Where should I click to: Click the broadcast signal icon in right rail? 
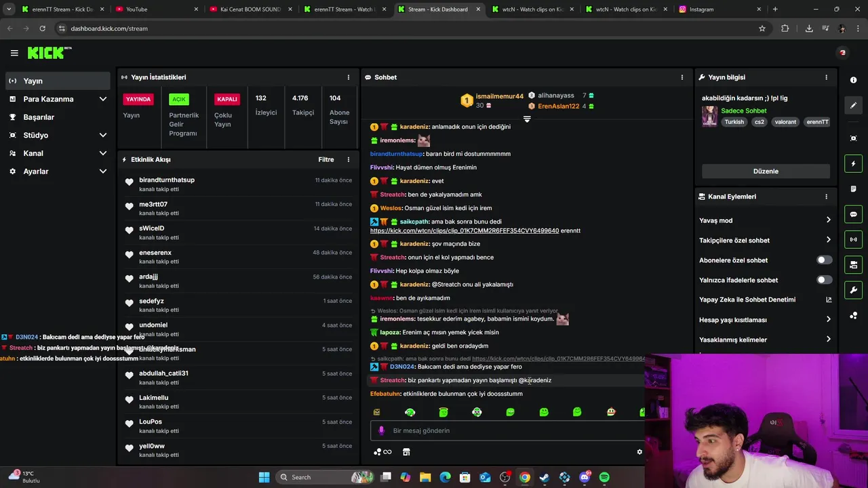point(853,239)
